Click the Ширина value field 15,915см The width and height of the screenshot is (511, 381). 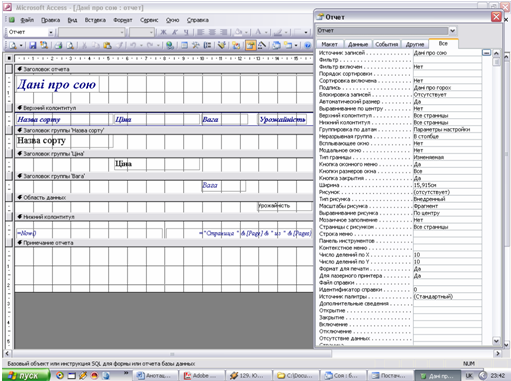pos(447,185)
